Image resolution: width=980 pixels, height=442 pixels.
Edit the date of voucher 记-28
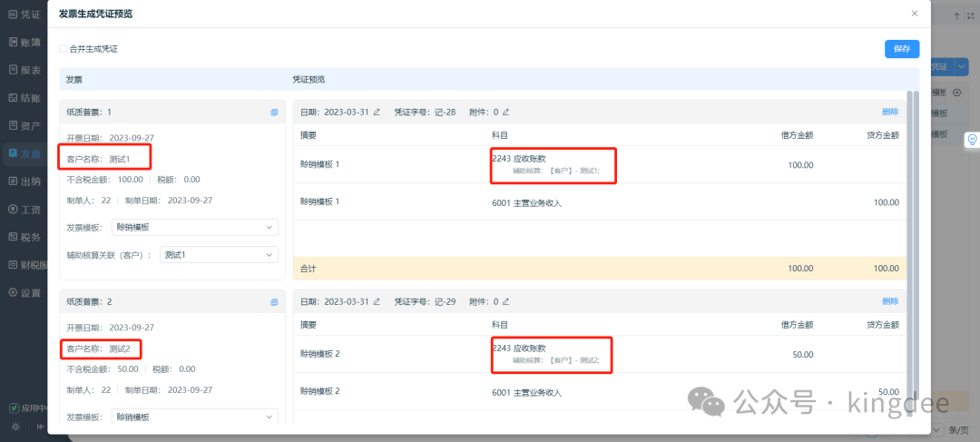click(377, 113)
